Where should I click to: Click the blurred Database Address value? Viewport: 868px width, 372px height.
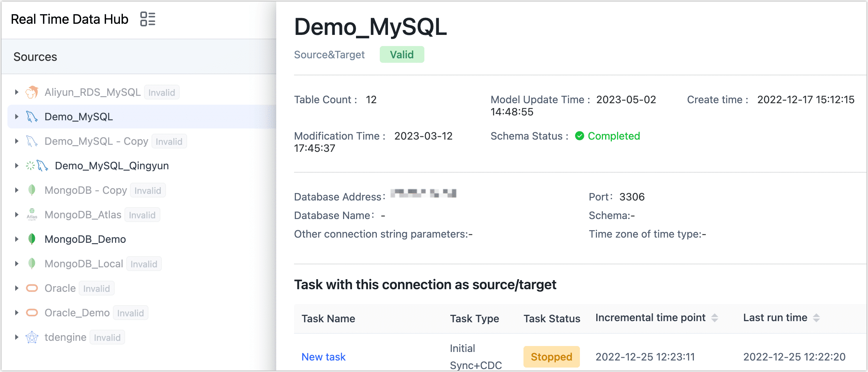tap(423, 193)
